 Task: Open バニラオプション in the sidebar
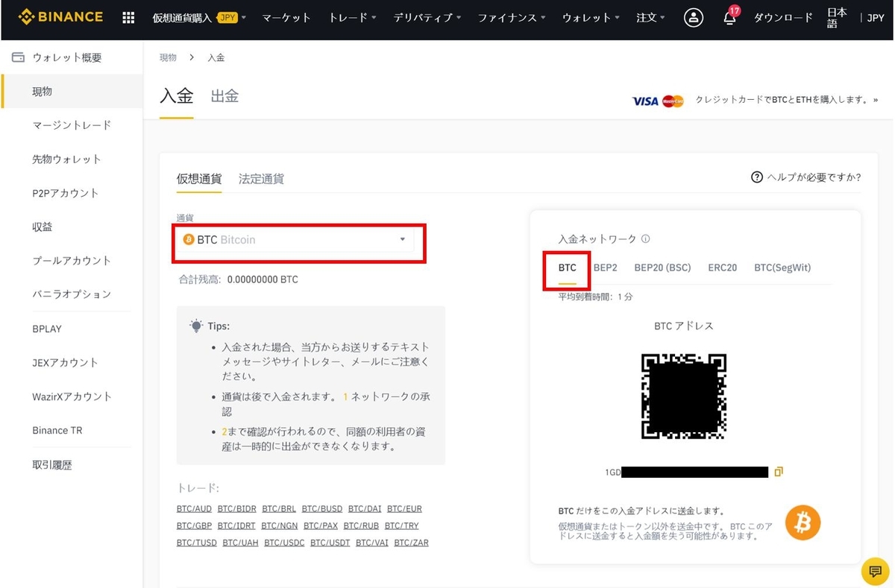pos(72,294)
